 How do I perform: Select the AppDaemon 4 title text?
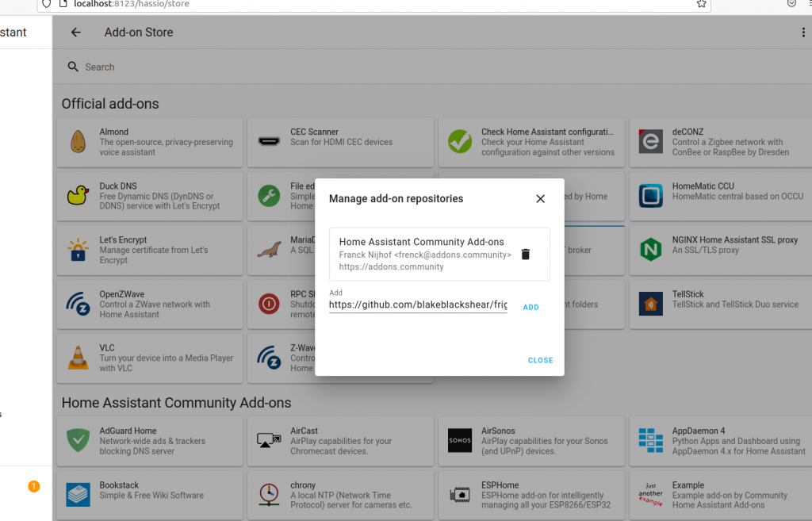[x=699, y=431]
